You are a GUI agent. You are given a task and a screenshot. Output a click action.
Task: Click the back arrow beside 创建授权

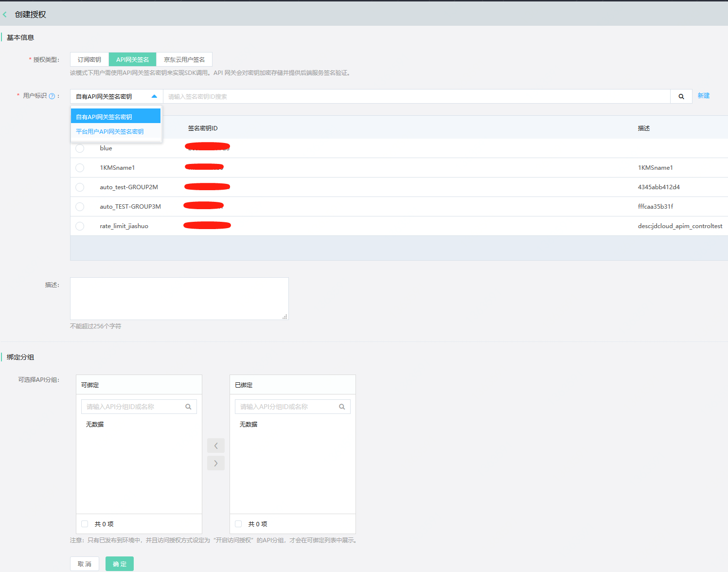tap(5, 14)
